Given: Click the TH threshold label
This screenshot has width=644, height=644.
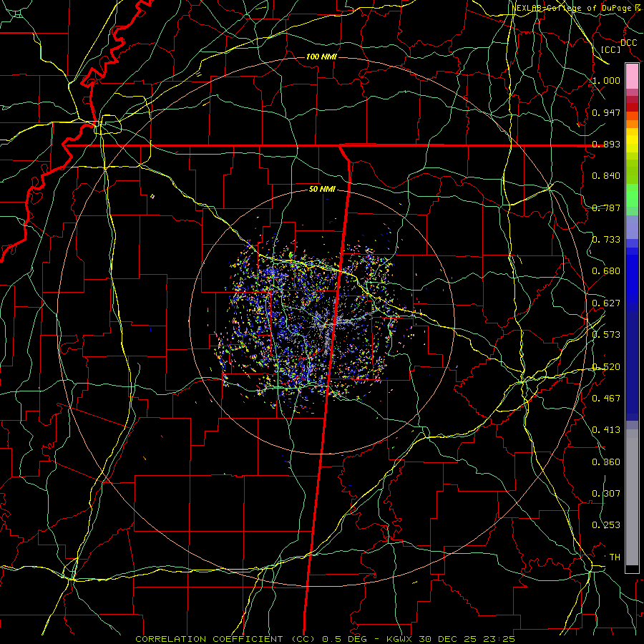Looking at the screenshot, I should 615,557.
